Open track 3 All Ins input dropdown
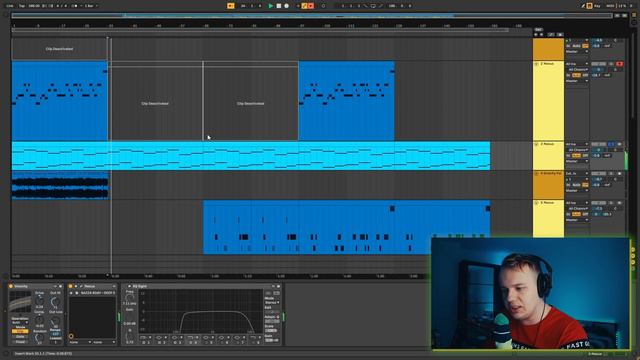The image size is (640, 360). 577,144
